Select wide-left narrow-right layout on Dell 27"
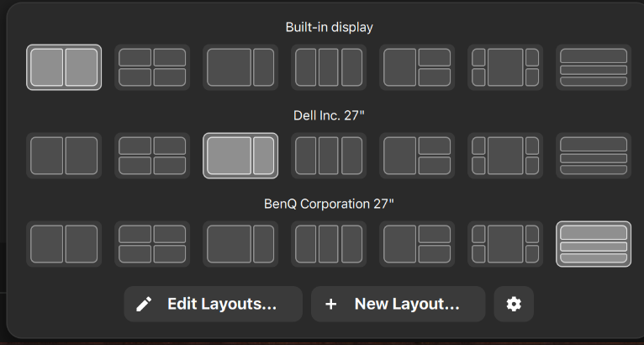The width and height of the screenshot is (644, 345). tap(240, 156)
